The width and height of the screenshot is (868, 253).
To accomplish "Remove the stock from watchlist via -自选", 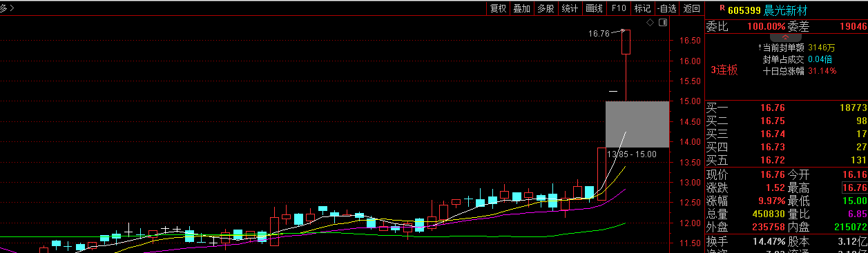I will point(667,8).
